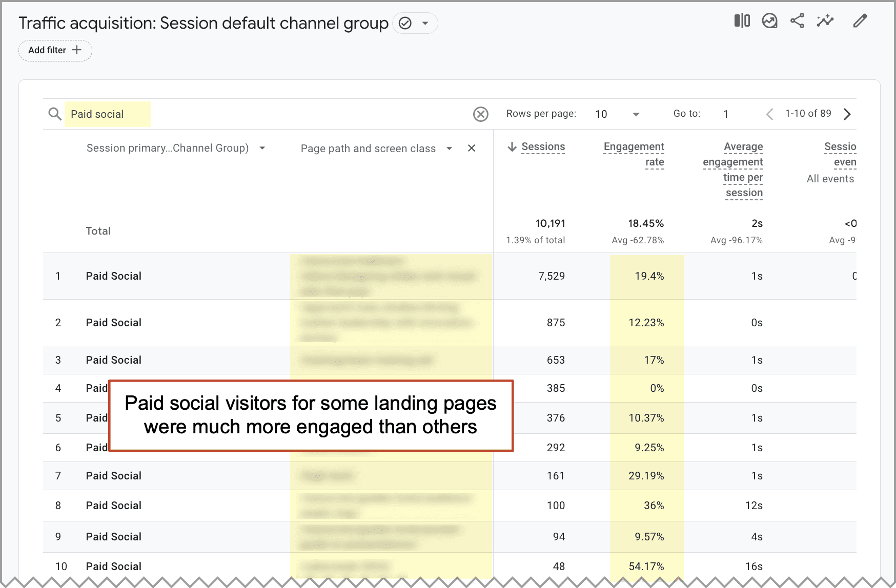Edit report with pencil icon
This screenshot has height=588, width=896.
[860, 21]
